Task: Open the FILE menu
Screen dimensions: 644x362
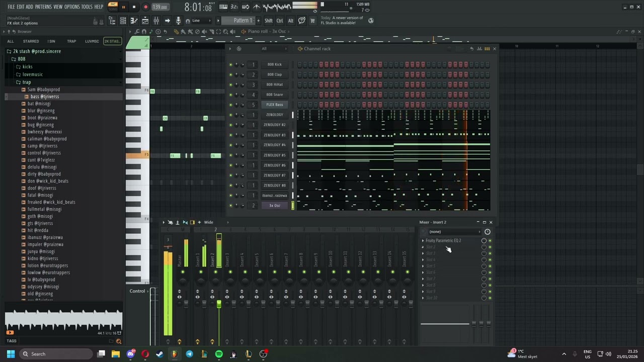Action: coord(11,7)
